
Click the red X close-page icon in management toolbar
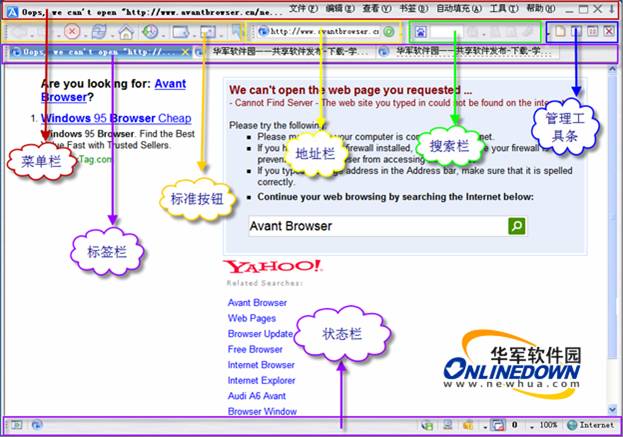tap(609, 31)
